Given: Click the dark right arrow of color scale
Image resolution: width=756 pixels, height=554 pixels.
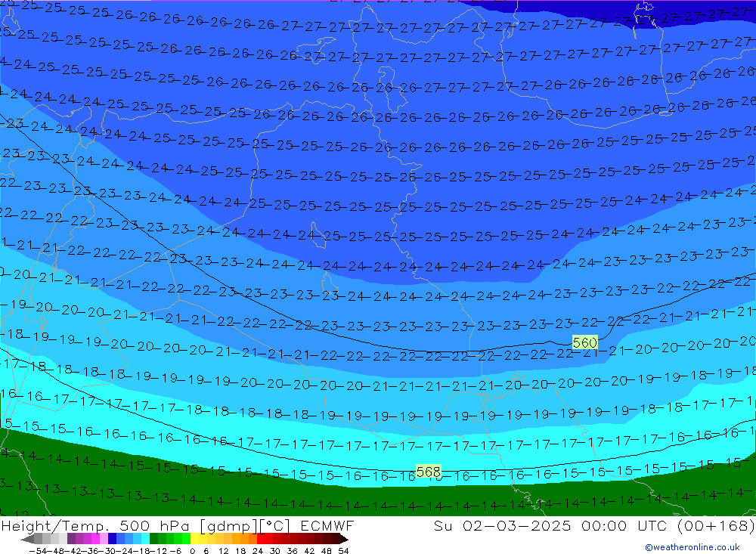Looking at the screenshot, I should 343,539.
